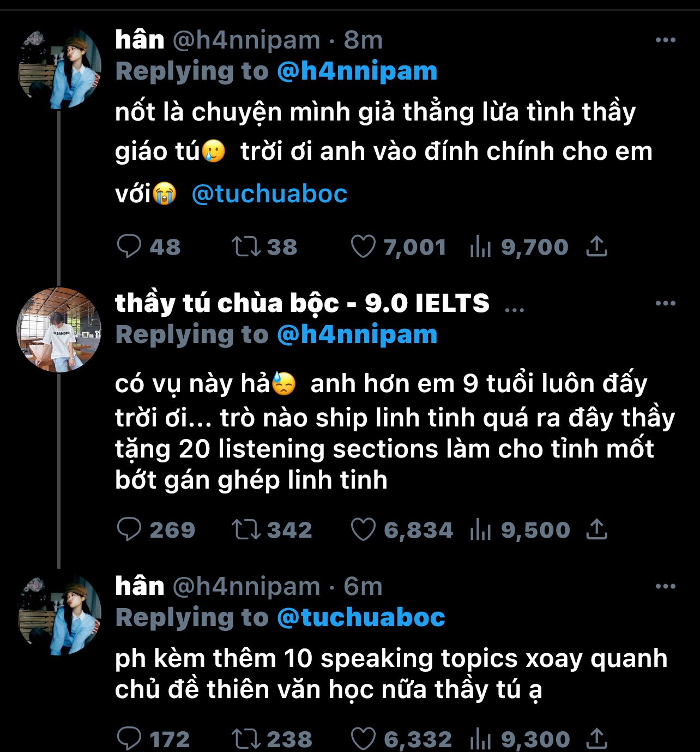This screenshot has width=700, height=752.
Task: Open more options for hân's 6m tweet
Action: click(x=665, y=586)
